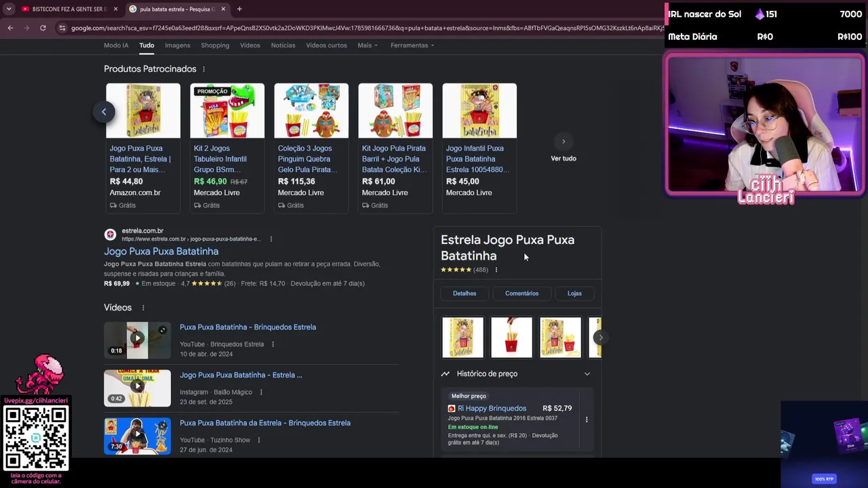This screenshot has width=868, height=488.
Task: Open the Vídeos results tab
Action: 250,45
